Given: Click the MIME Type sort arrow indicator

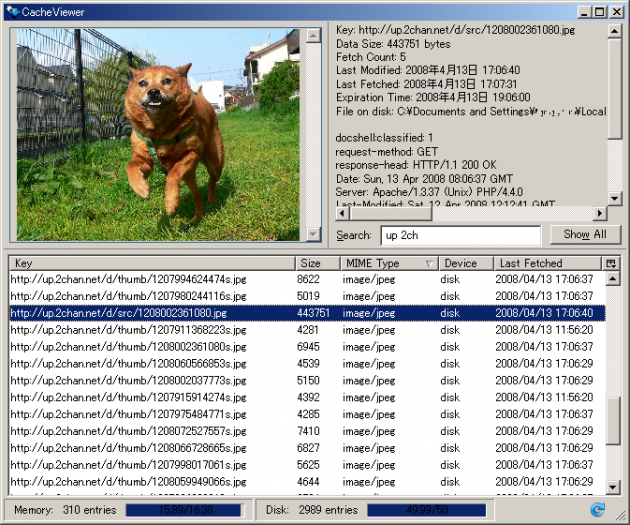Looking at the screenshot, I should pos(429,264).
